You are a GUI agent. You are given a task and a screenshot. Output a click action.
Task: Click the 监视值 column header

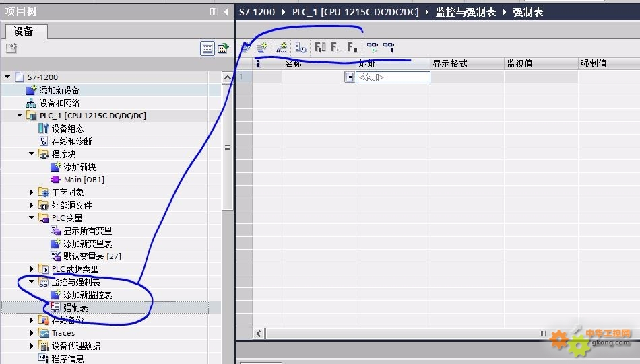click(541, 63)
